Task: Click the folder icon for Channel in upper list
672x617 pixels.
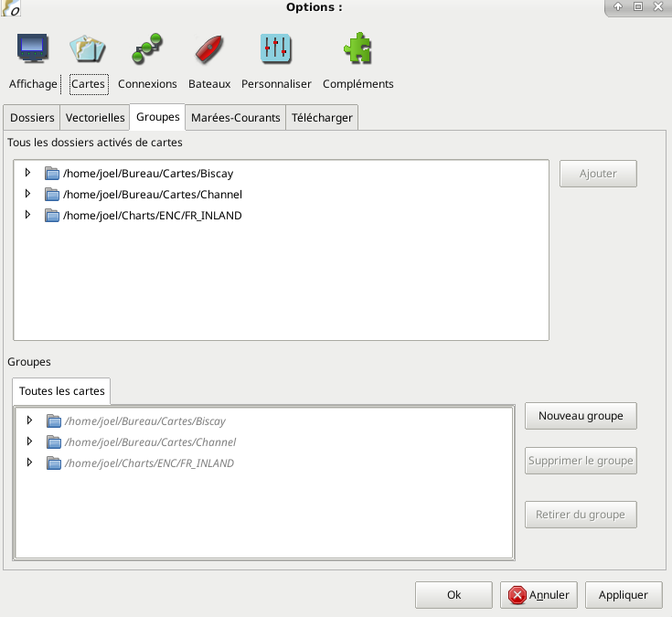Action: pos(52,195)
